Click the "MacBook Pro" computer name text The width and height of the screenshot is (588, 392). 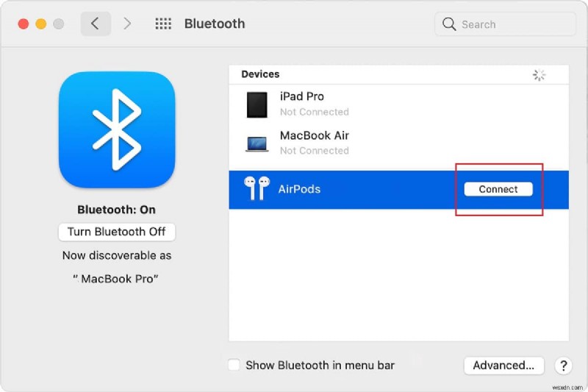coord(115,279)
